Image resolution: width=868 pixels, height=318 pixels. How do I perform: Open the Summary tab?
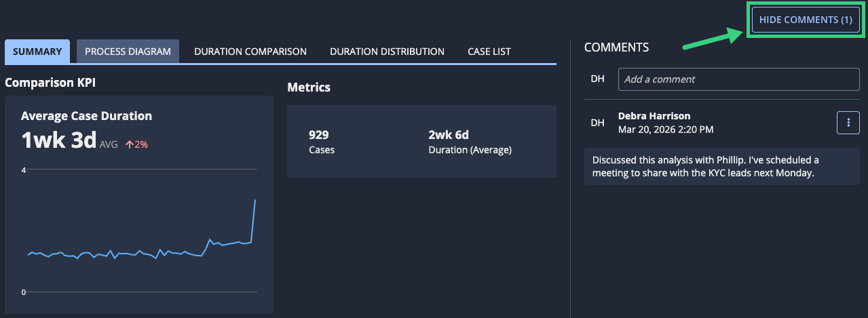[x=37, y=52]
